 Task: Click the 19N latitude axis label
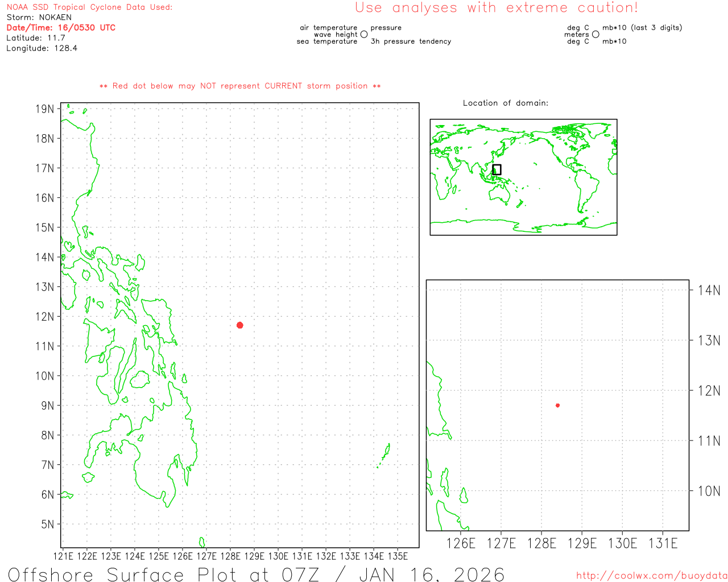click(45, 109)
